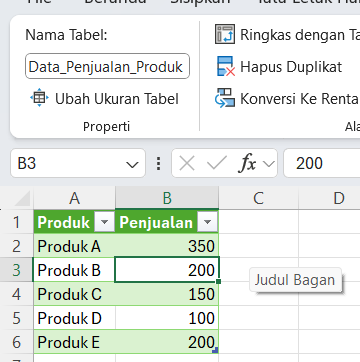360x362 pixels.
Task: Click the confirm checkmark in formula bar
Action: coord(217,164)
